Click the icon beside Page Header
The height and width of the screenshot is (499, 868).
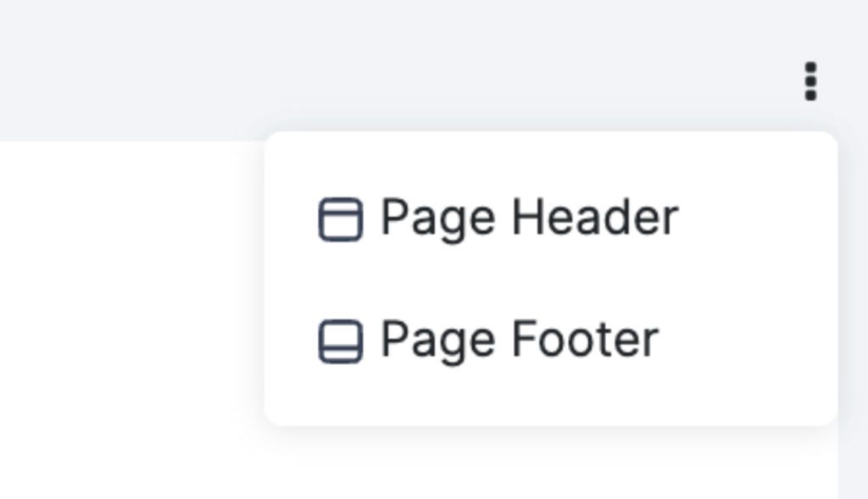[342, 219]
